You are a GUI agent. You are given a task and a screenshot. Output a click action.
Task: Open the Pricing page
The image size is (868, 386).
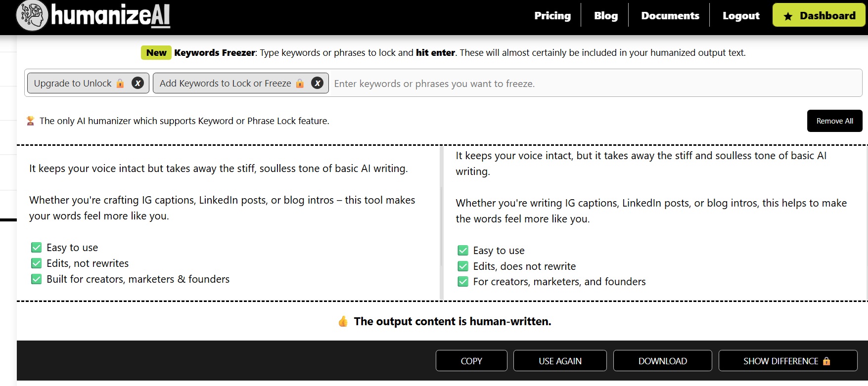pos(552,16)
